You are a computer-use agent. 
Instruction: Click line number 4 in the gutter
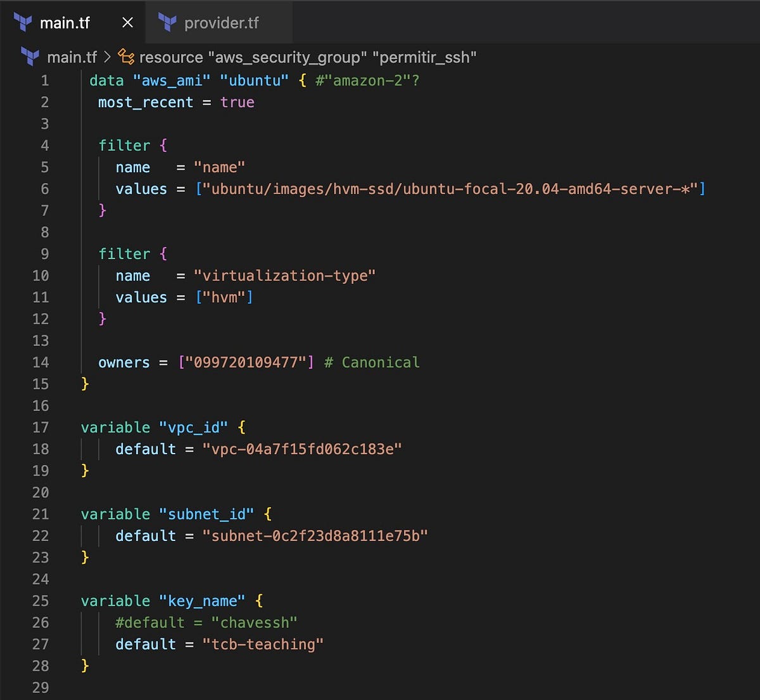point(44,146)
